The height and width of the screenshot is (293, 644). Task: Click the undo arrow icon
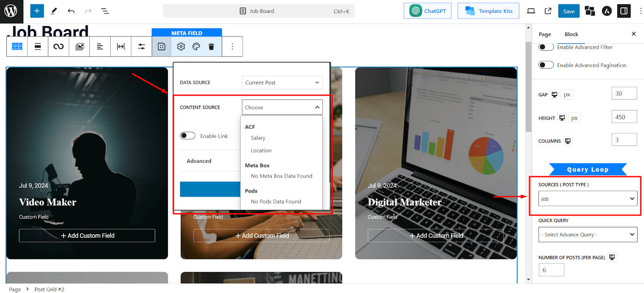pyautogui.click(x=71, y=11)
